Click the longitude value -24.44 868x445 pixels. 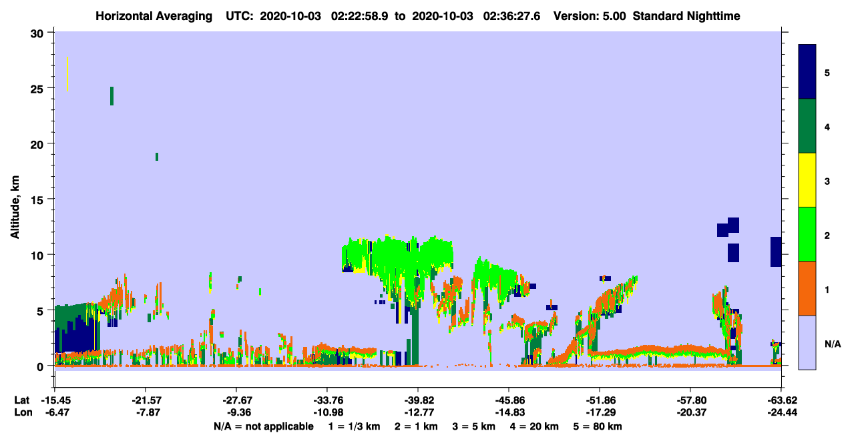tap(781, 412)
